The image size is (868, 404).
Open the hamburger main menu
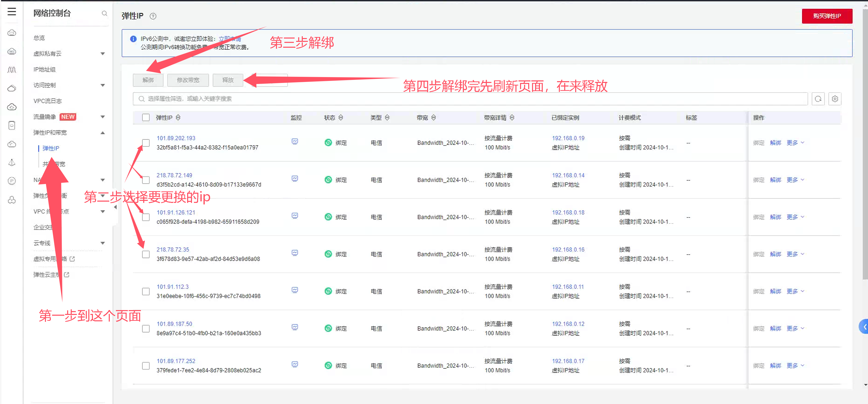coord(12,11)
